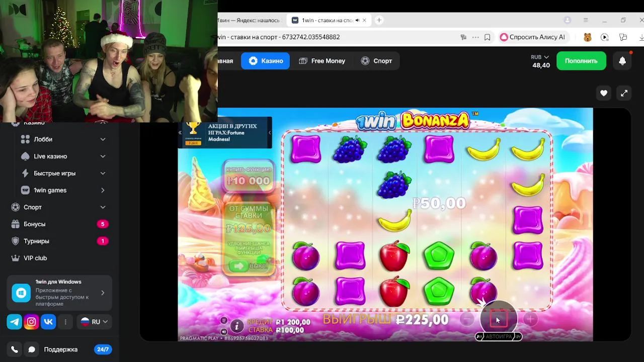This screenshot has height=362, width=644.
Task: Open the 1win для Windows app banner
Action: tap(59, 293)
